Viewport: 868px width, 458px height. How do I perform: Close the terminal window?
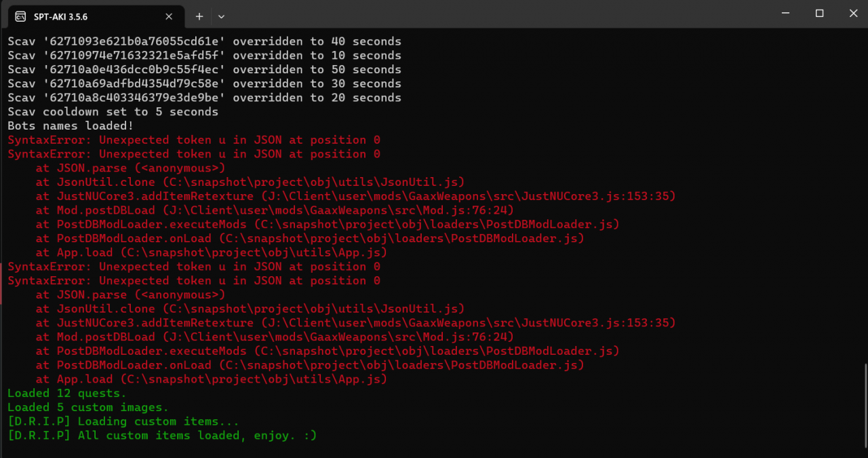pos(853,14)
